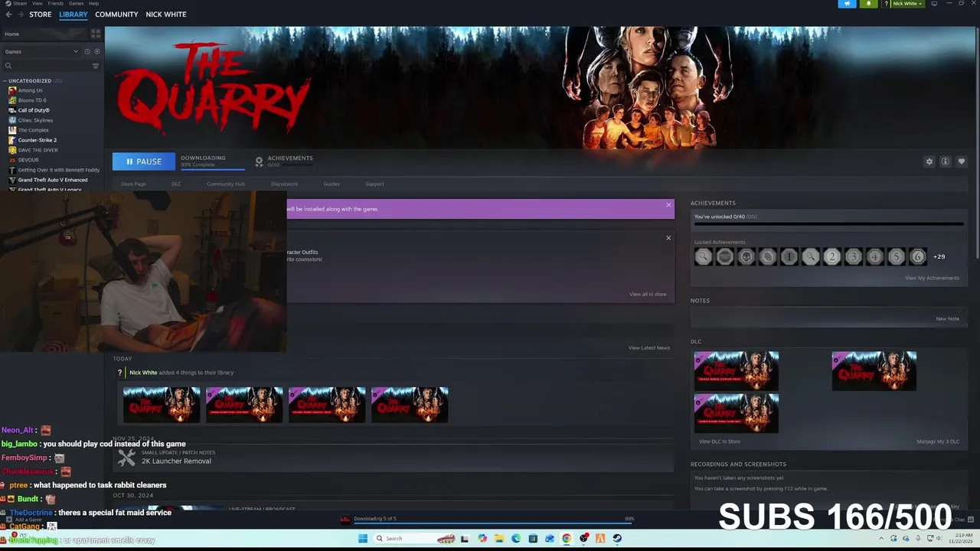
Task: Click View all in store link
Action: point(648,295)
